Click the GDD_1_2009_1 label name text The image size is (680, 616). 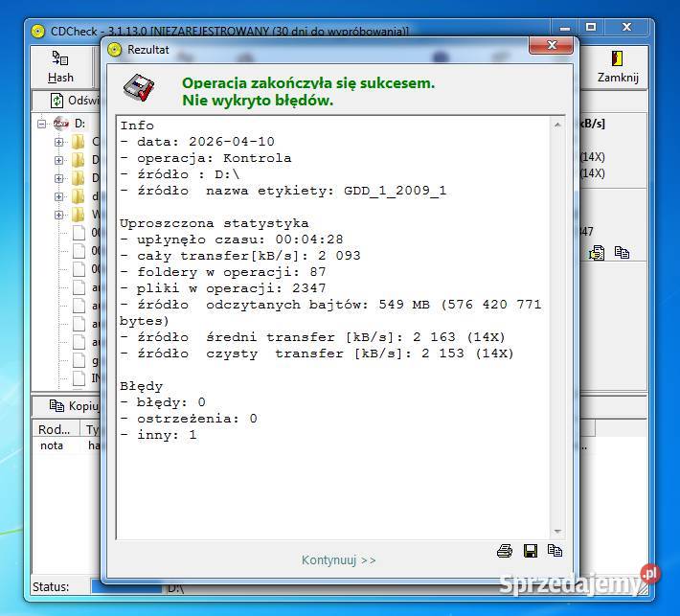click(396, 191)
